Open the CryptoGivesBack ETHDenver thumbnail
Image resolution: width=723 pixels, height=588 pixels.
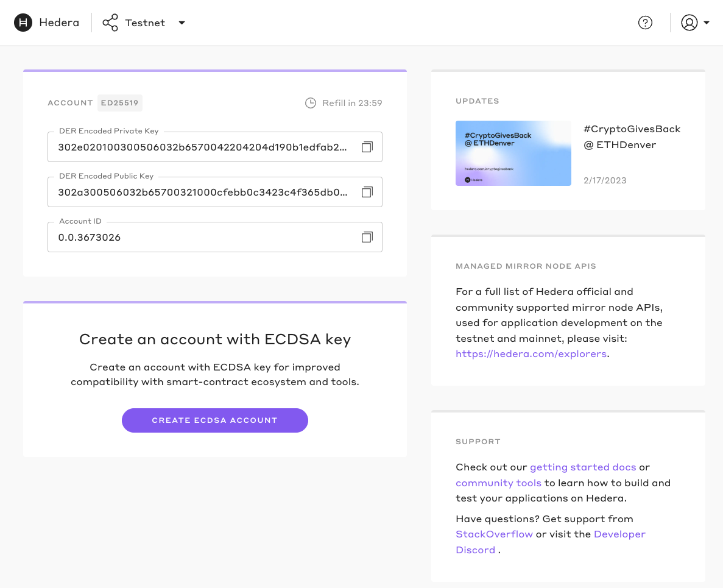pyautogui.click(x=513, y=153)
